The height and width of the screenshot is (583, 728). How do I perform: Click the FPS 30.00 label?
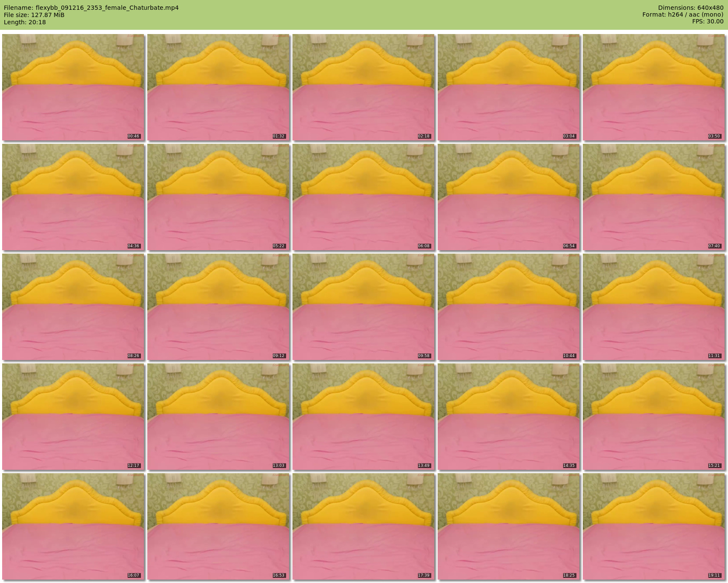(708, 21)
